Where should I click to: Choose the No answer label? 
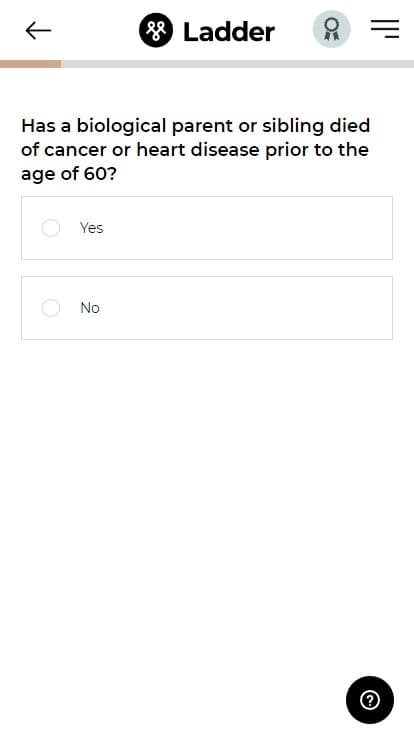tap(90, 308)
